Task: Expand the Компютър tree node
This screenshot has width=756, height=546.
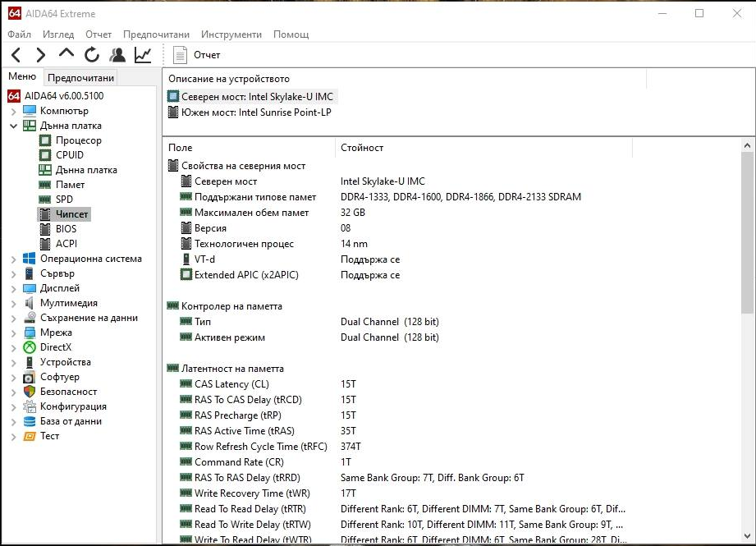Action: 13,112
